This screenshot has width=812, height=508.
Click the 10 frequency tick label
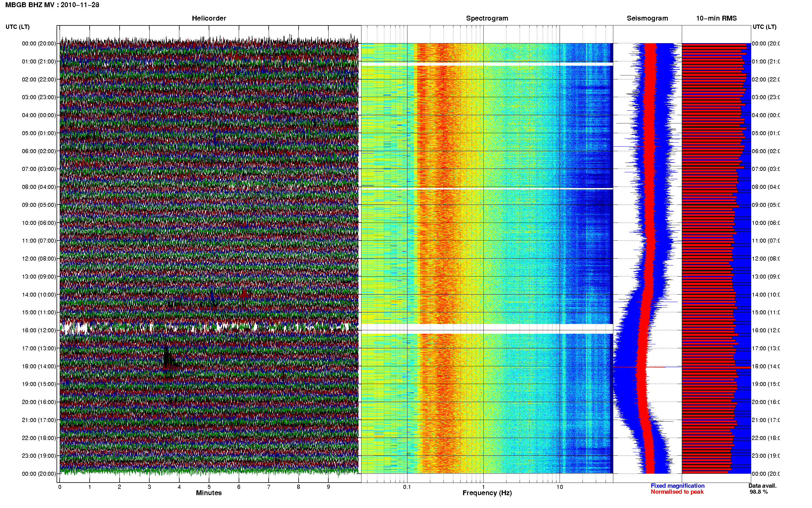point(560,487)
